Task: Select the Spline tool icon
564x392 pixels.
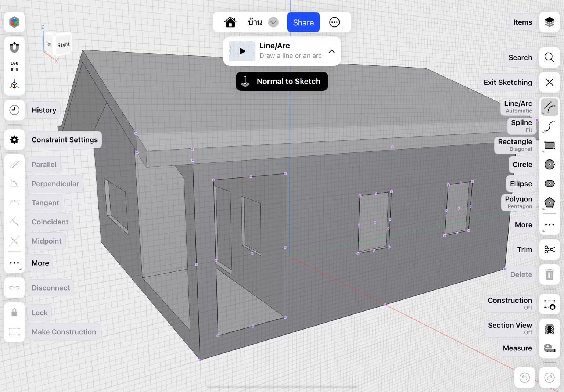Action: [549, 126]
